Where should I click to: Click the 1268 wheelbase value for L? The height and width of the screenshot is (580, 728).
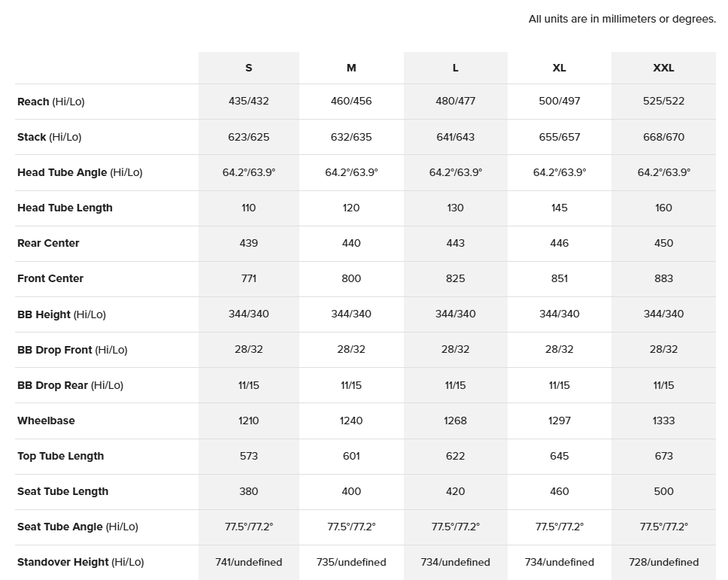(x=456, y=421)
